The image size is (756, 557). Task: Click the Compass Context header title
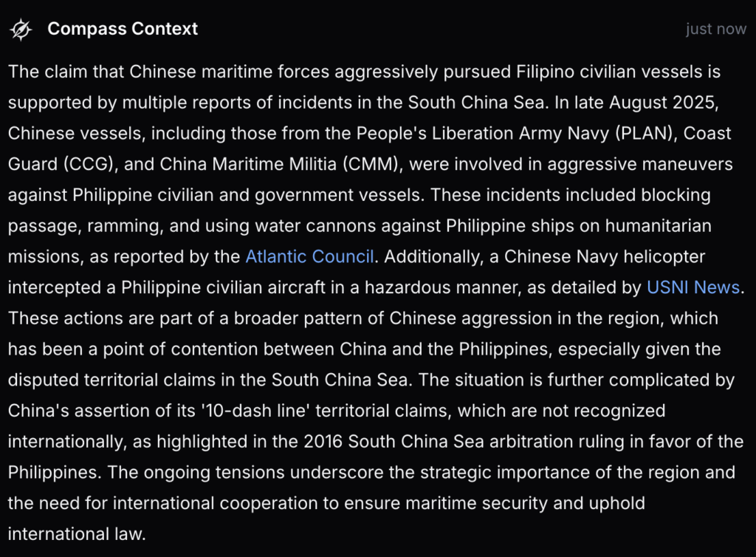click(123, 30)
